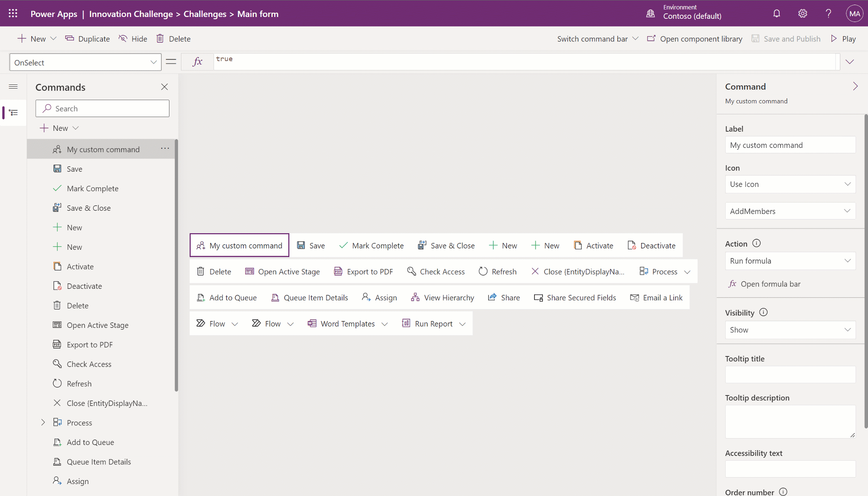Open the AddMembers icon dropdown
The image size is (868, 496).
coord(790,211)
